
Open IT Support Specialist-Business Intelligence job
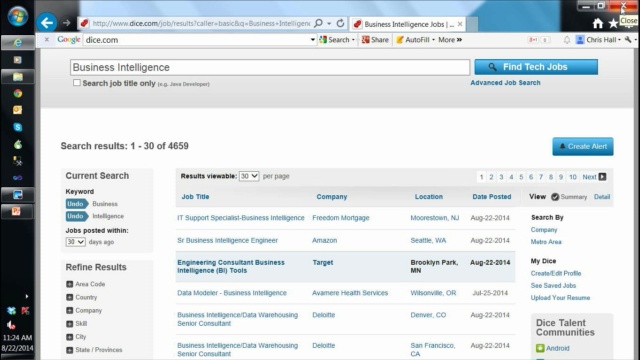(x=241, y=218)
